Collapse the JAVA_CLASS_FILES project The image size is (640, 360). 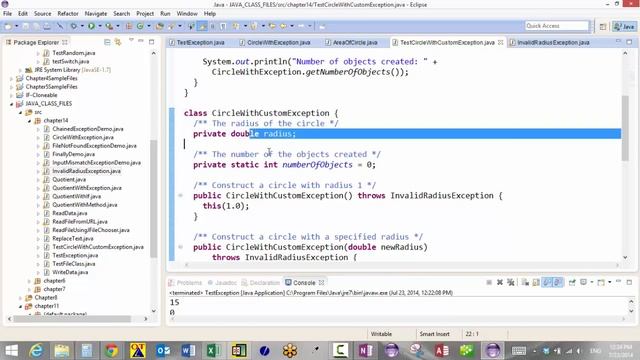click(12, 104)
